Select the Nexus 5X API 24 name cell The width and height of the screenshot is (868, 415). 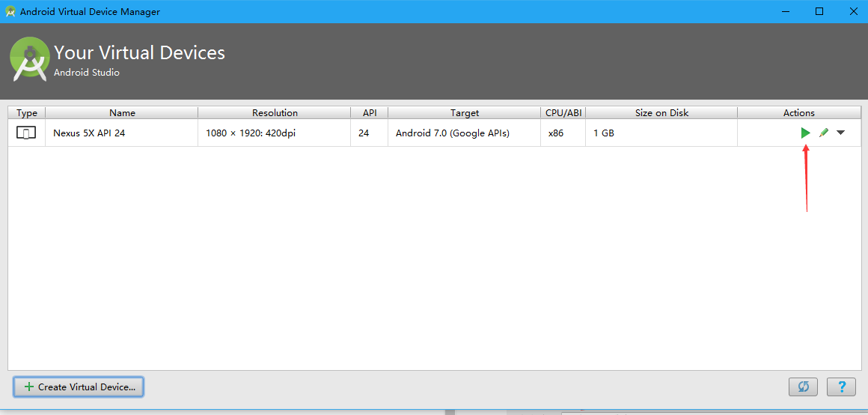pos(122,133)
